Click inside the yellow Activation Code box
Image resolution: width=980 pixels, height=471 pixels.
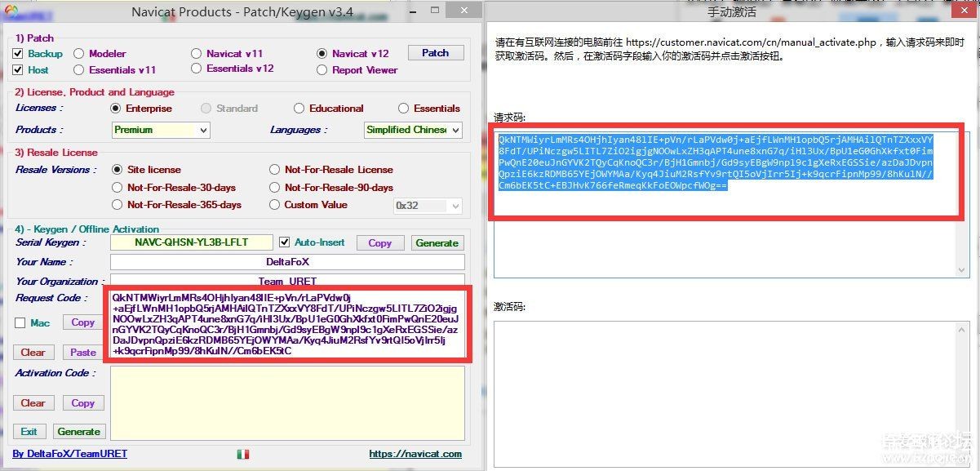[x=287, y=403]
